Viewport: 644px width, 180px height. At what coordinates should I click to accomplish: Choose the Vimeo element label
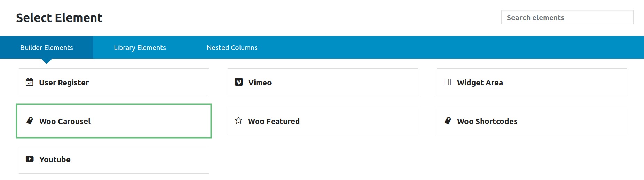260,83
